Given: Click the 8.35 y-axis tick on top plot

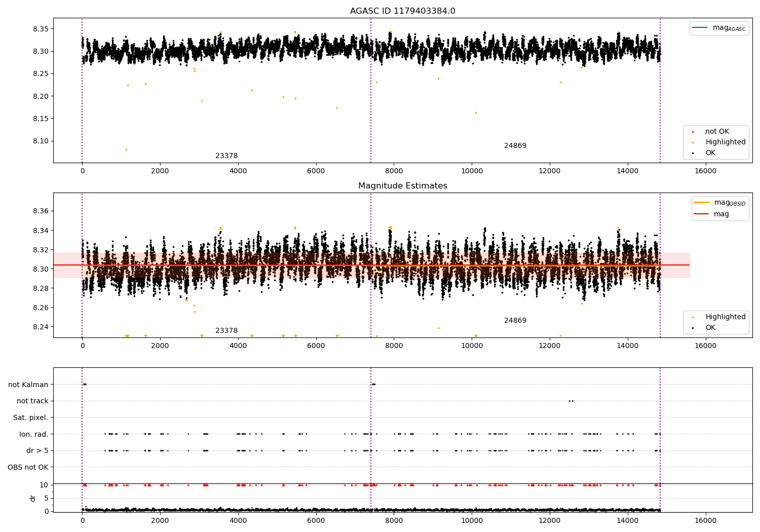Looking at the screenshot, I should 41,29.
